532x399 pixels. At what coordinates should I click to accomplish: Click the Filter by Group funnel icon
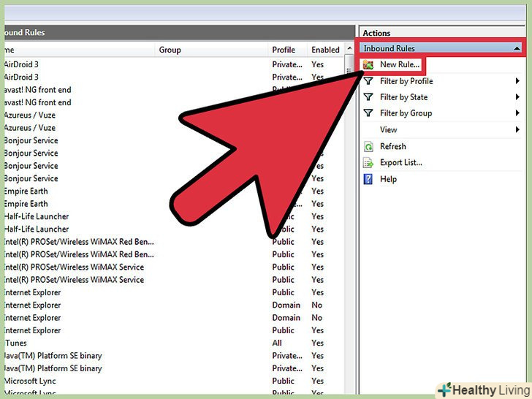[x=368, y=113]
